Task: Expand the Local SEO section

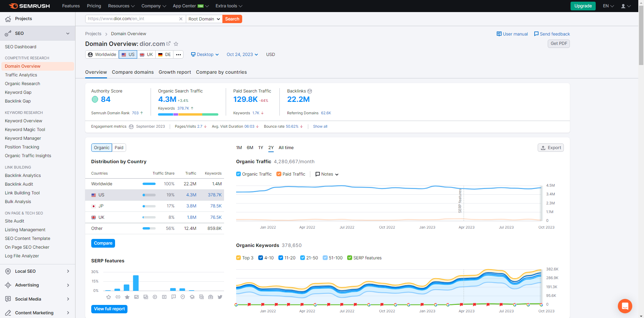Action: pyautogui.click(x=68, y=271)
